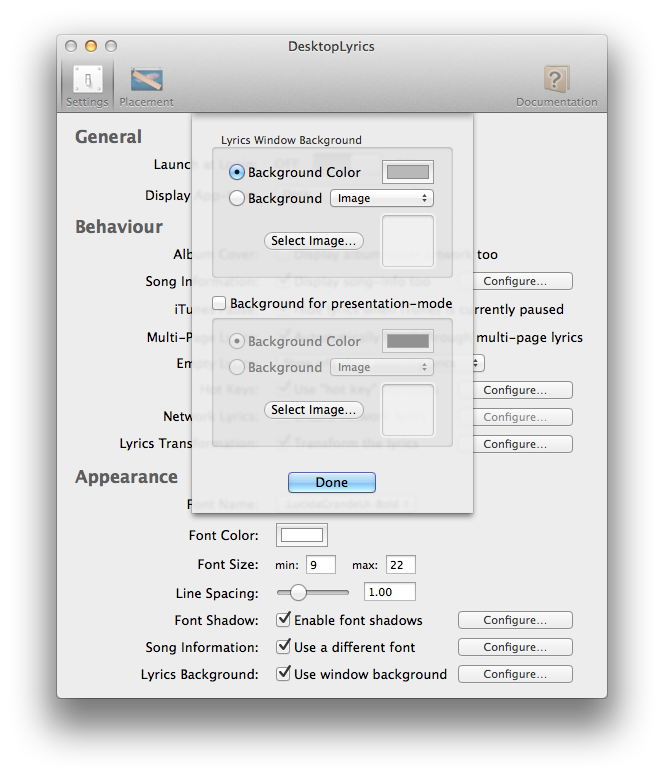This screenshot has width=664, height=777.
Task: Click the Line Spacing value field
Action: click(389, 592)
